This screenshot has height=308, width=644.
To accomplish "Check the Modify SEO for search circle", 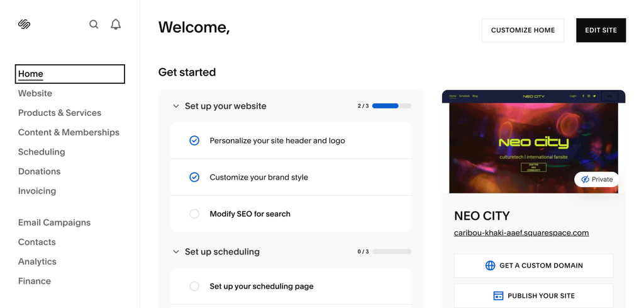I will click(194, 214).
